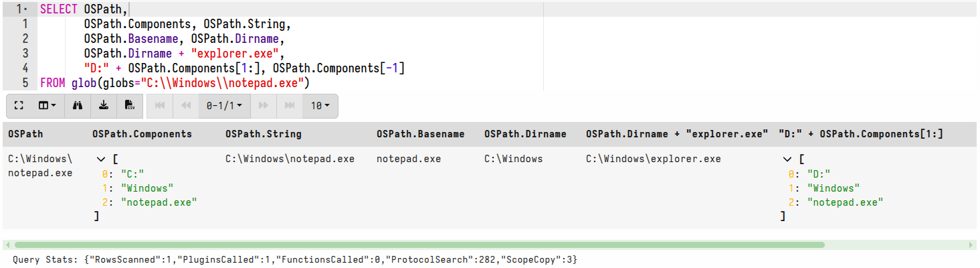Click the binoculars inspect icon
980x268 pixels.
[x=77, y=106]
